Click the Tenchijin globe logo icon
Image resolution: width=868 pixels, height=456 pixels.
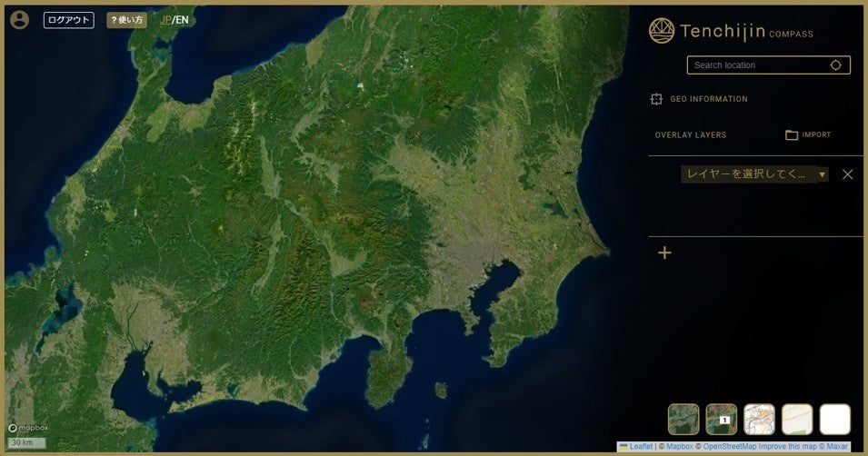[662, 31]
